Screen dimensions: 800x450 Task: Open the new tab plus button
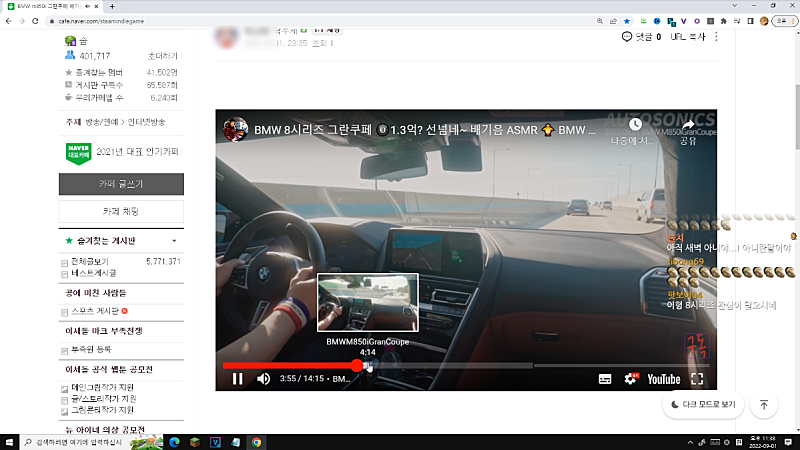[112, 6]
